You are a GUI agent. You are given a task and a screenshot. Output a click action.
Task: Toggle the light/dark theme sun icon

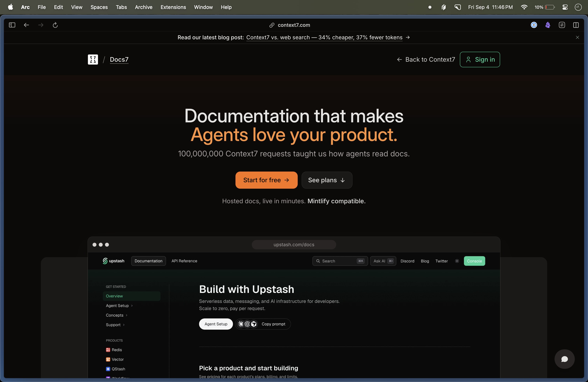tap(457, 261)
